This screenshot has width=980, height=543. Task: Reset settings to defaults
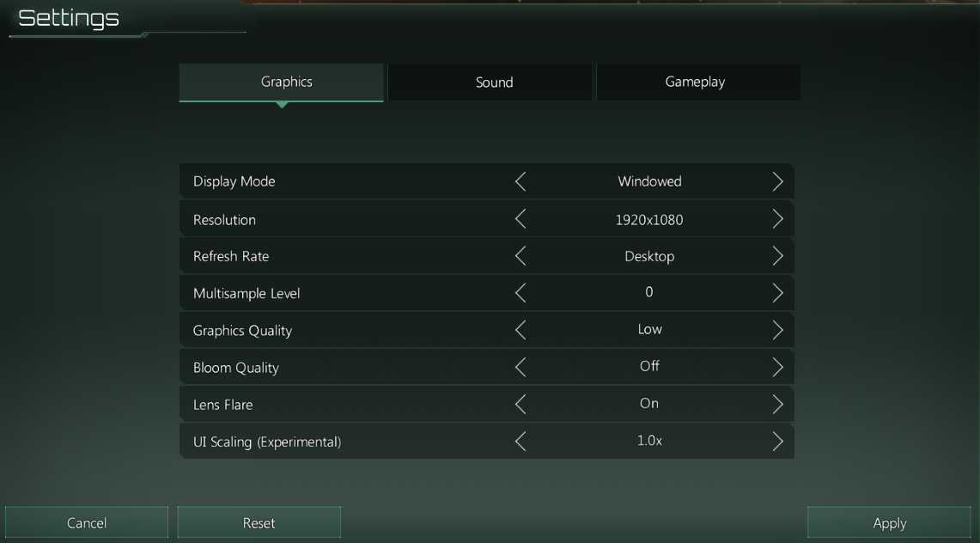[x=259, y=522]
